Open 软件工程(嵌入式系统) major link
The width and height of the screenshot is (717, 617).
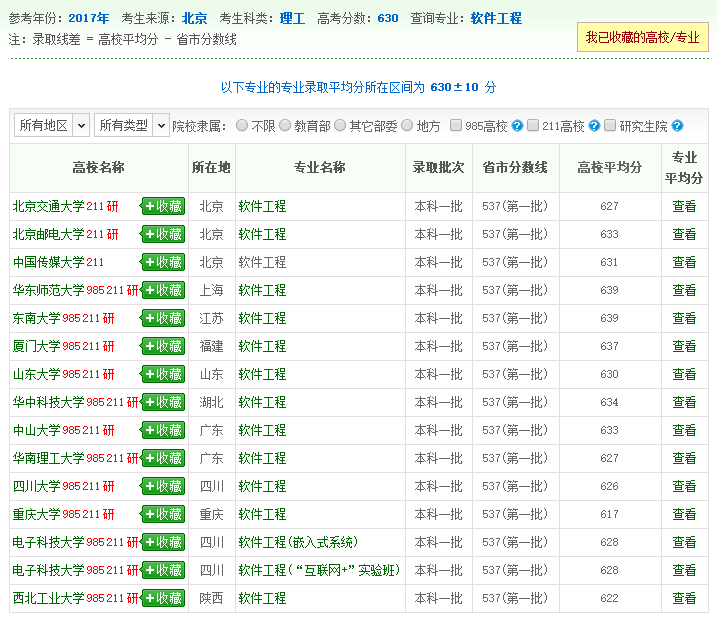point(298,542)
